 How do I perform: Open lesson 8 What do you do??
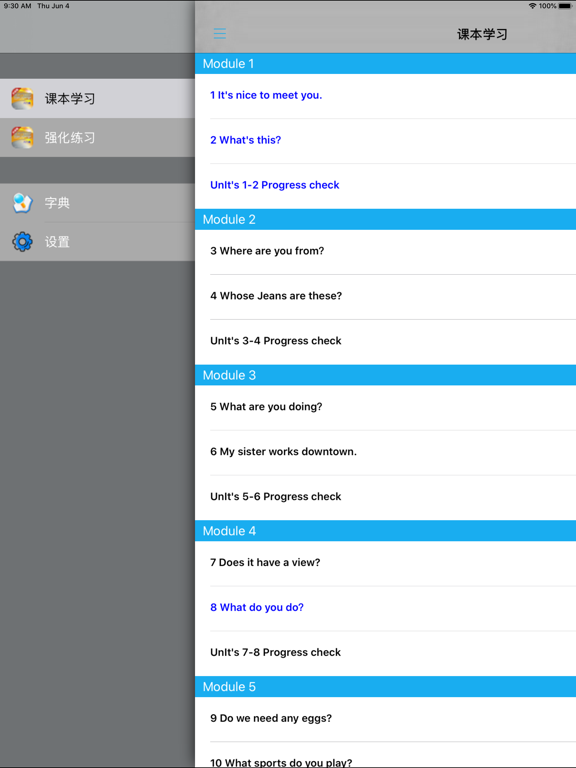click(x=385, y=608)
